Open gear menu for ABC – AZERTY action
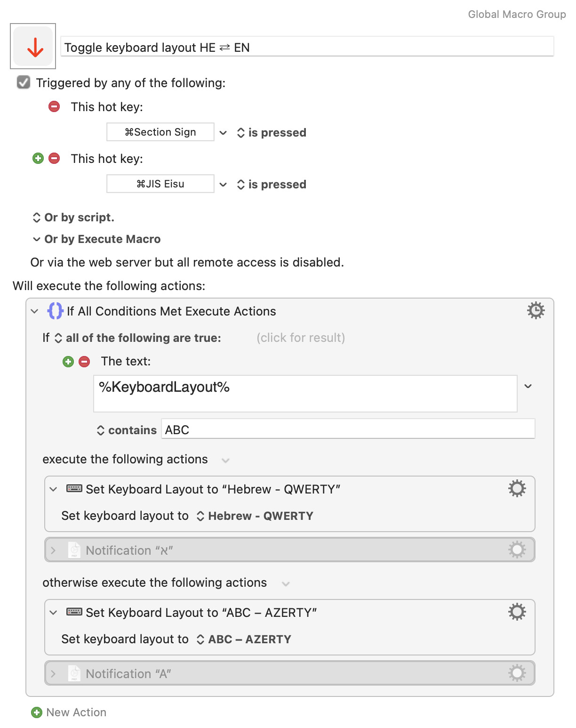 tap(517, 612)
